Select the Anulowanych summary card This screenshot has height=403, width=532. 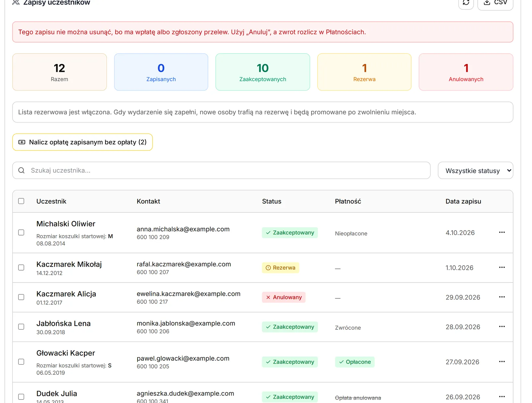click(x=466, y=72)
